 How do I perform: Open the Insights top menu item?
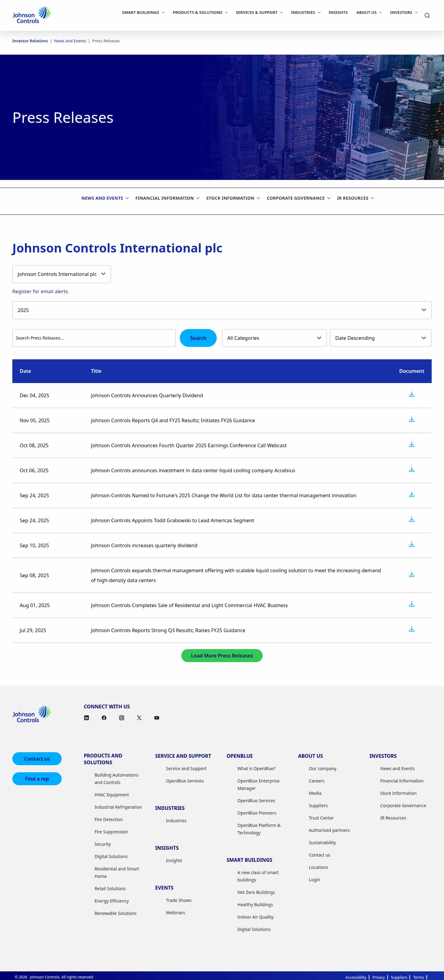(x=338, y=13)
